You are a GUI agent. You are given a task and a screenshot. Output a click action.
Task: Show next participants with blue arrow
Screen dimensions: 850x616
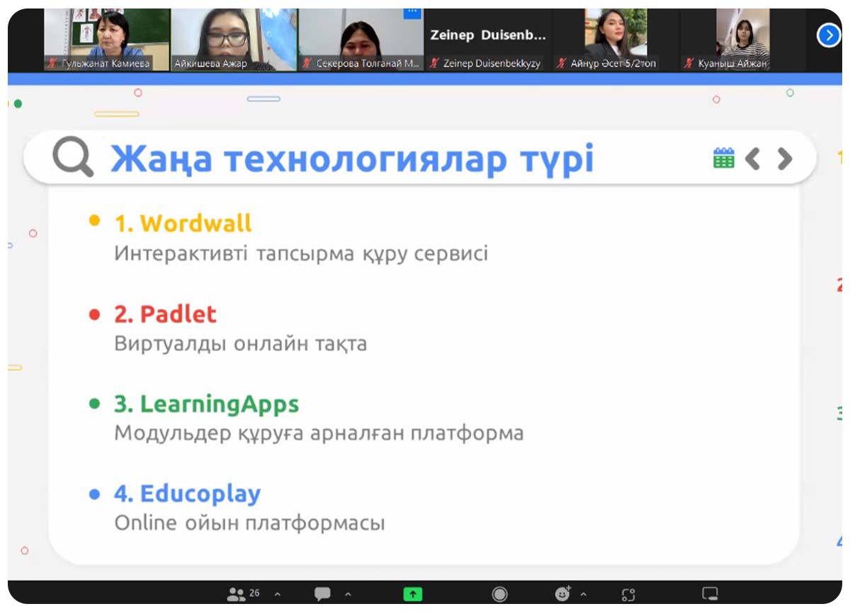click(828, 35)
